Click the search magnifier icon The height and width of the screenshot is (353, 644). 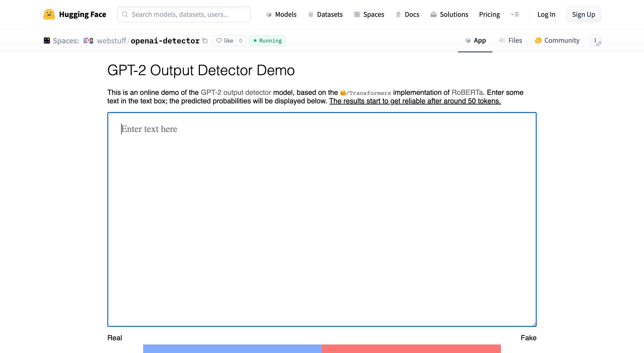(125, 14)
